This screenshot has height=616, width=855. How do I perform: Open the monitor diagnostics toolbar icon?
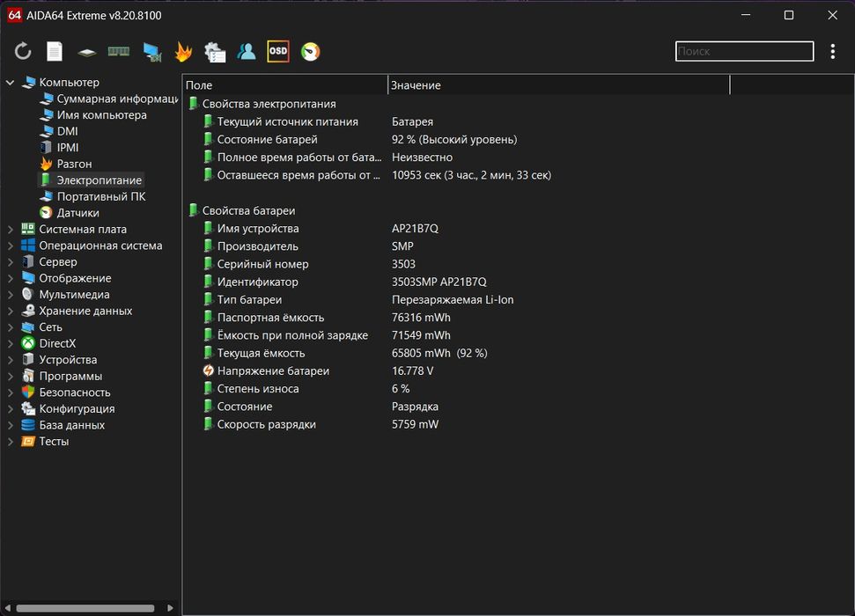click(x=152, y=52)
